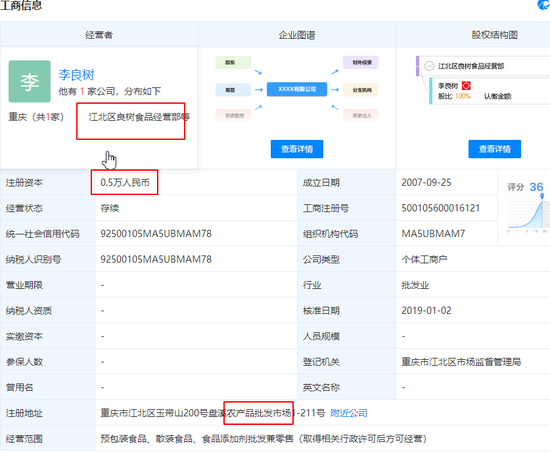Open 江北区良树食品经营部 company link
The width and height of the screenshot is (550, 459).
click(x=139, y=117)
